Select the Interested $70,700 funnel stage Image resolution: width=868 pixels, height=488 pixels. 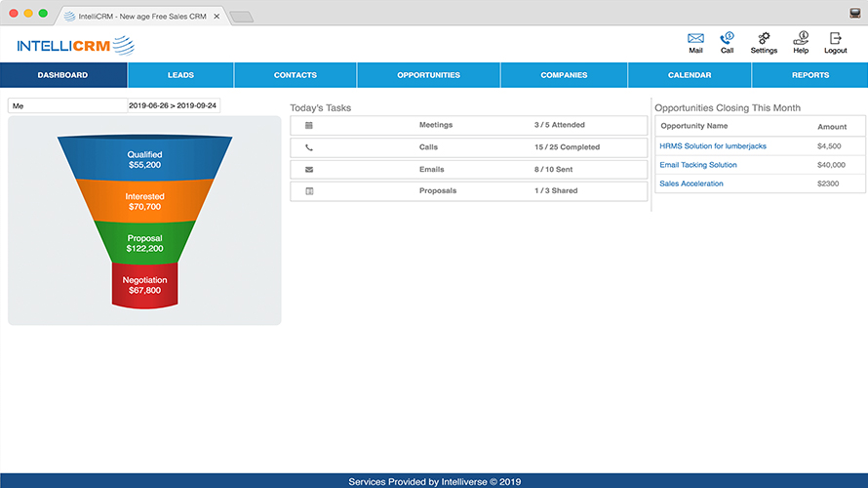pos(144,201)
